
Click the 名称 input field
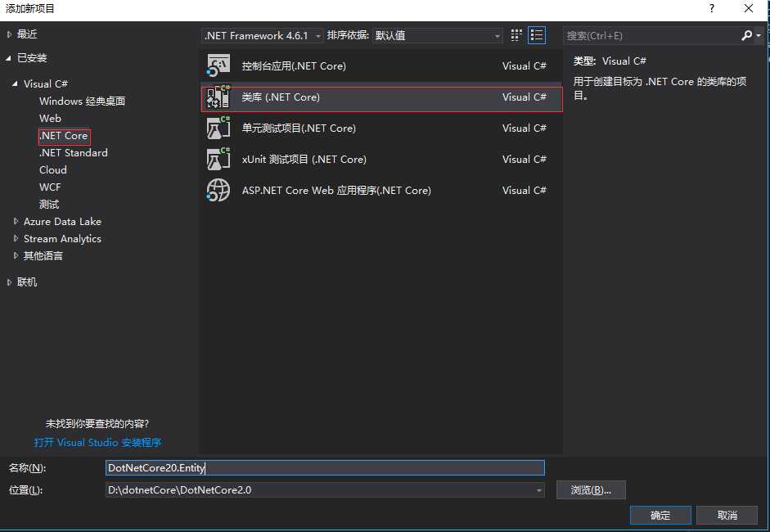325,467
